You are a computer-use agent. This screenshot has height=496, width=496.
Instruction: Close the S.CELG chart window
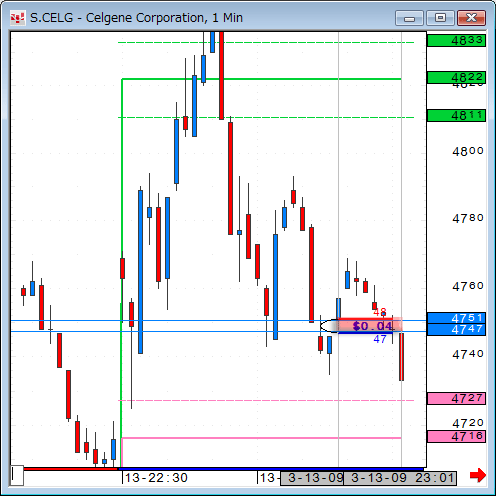pyautogui.click(x=471, y=18)
